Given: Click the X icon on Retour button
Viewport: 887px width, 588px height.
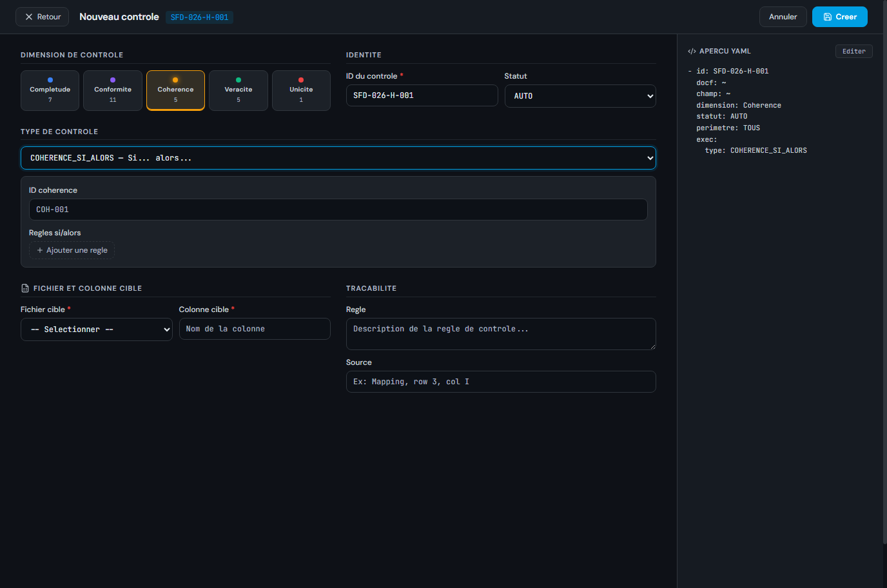Looking at the screenshot, I should [x=28, y=17].
